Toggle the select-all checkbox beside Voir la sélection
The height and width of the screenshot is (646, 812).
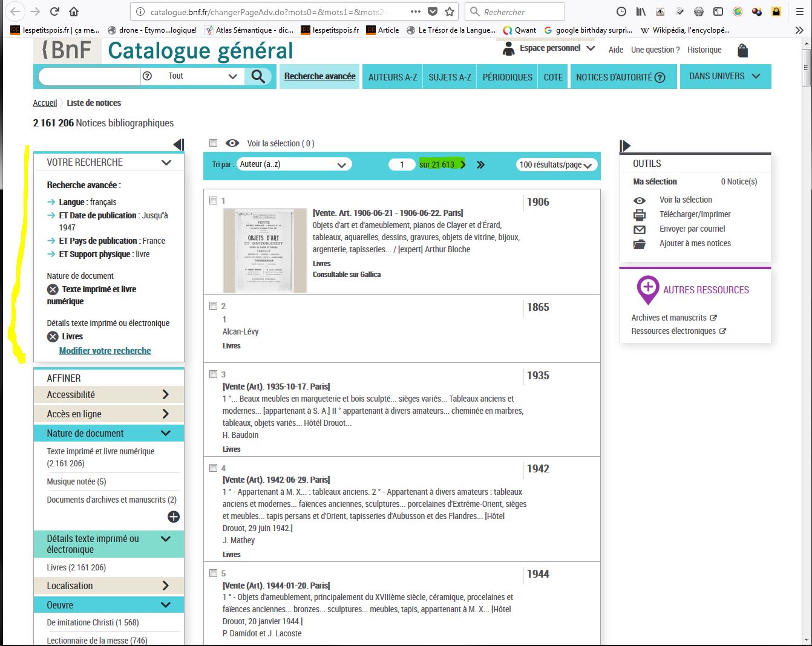213,143
